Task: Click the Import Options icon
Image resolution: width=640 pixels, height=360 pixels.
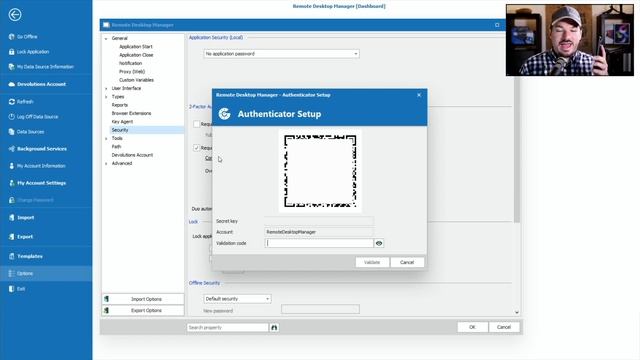Action: click(x=107, y=299)
